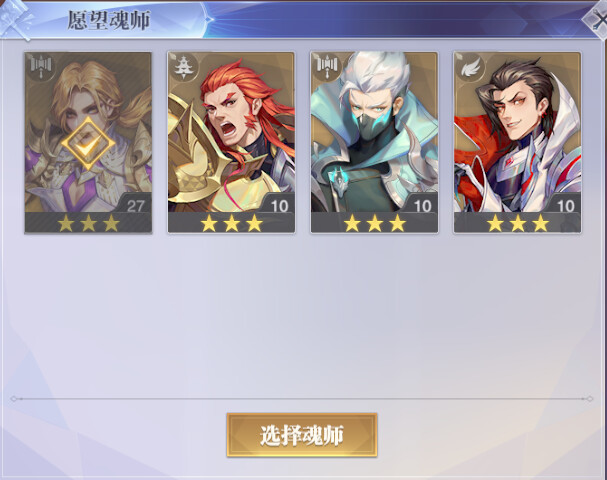
Task: Click level 10 badge on dark-haired card
Action: click(x=565, y=206)
